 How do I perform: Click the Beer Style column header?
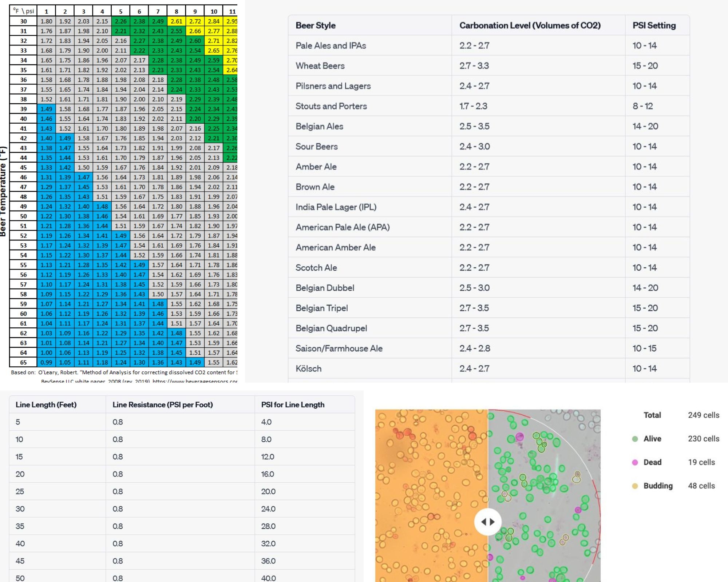point(316,25)
